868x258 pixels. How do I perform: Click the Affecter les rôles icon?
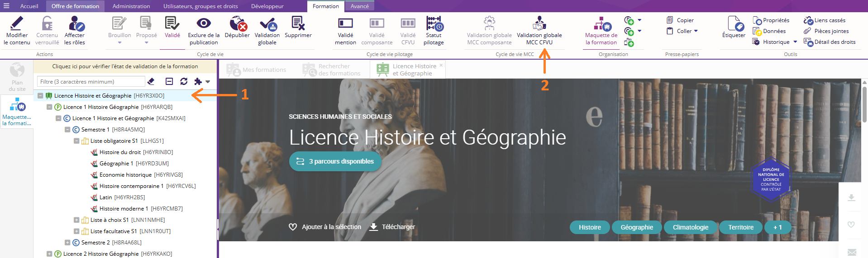75,23
